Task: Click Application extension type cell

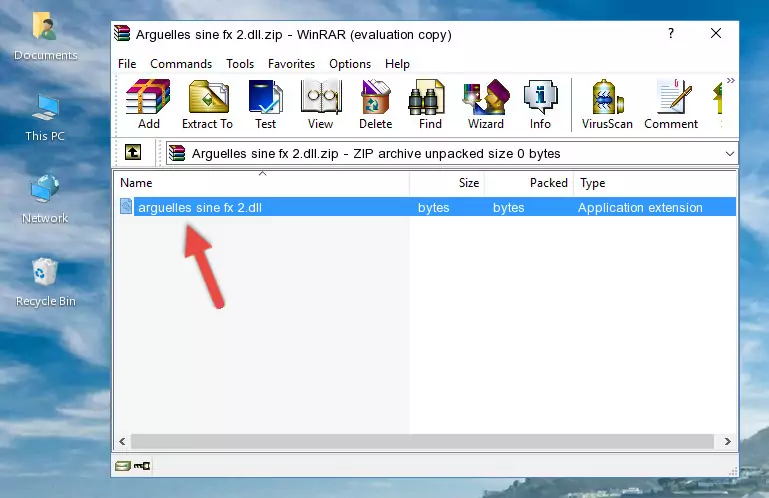Action: tap(640, 208)
